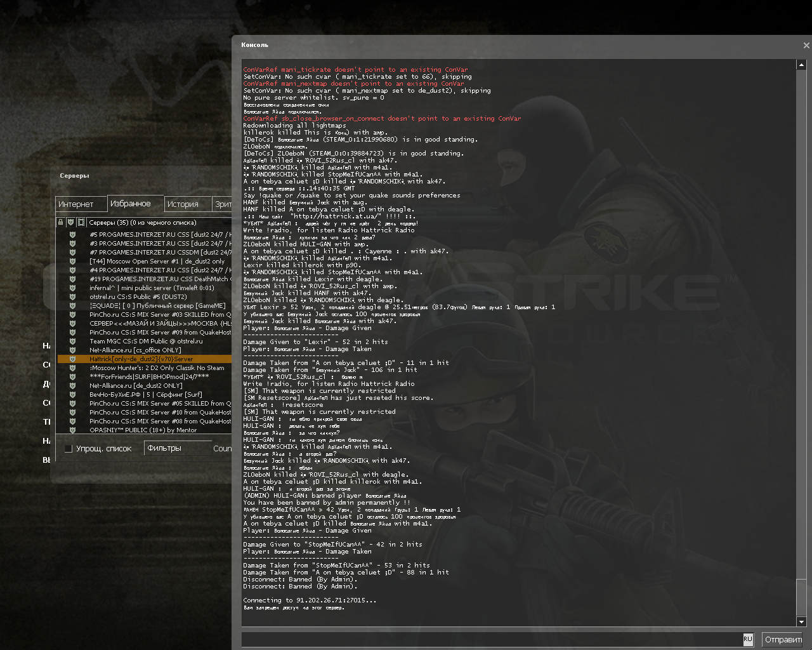
Task: Click the replay filmstrip column header icon
Action: (x=81, y=222)
